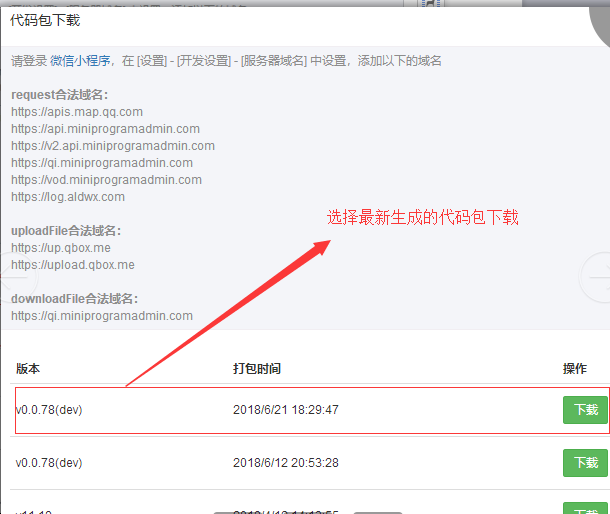Screen dimensions: 610x514
Task: Click the domain under downloadFile合法域名
Action: (102, 316)
